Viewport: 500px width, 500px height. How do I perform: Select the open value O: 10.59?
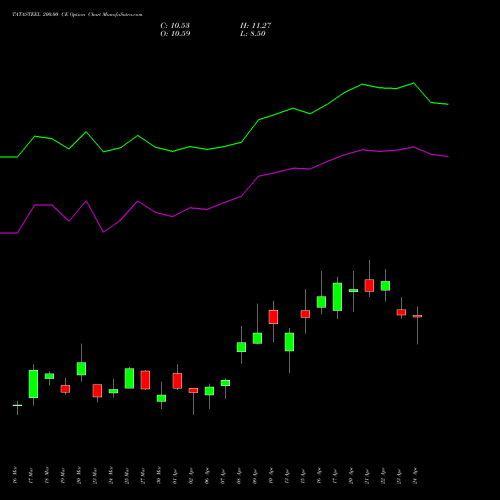tap(175, 34)
